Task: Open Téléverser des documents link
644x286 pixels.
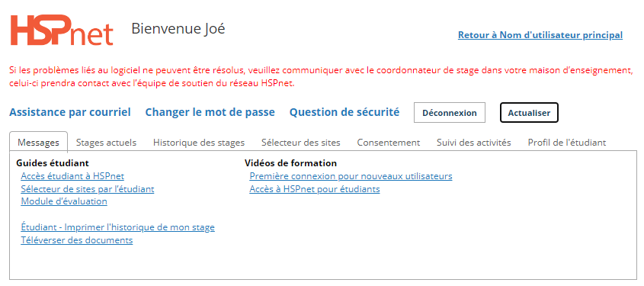Action: [77, 240]
